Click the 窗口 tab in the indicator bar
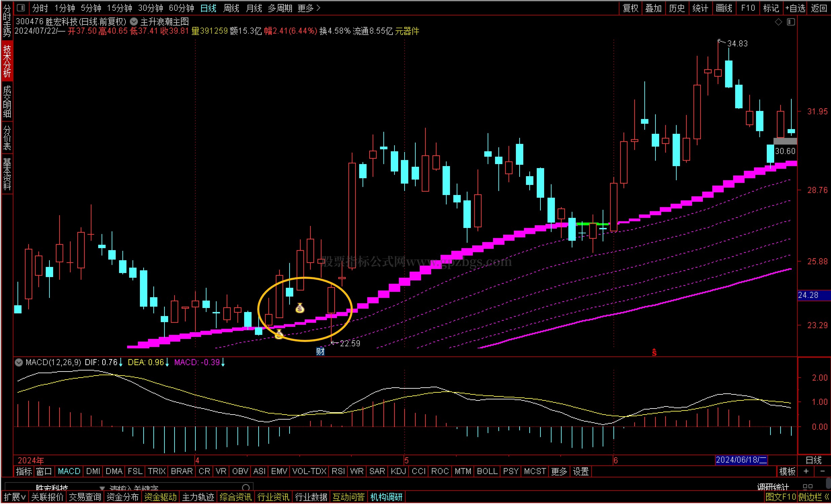 pyautogui.click(x=44, y=471)
